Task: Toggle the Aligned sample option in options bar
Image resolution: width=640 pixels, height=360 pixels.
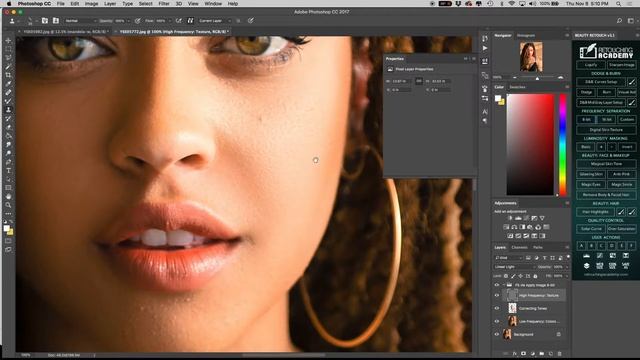Action: coord(190,20)
